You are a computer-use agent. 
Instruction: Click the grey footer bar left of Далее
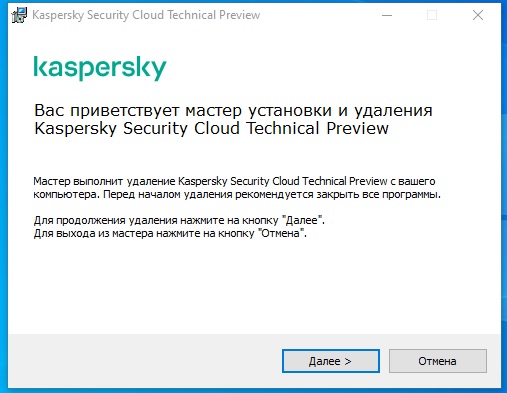(x=145, y=361)
